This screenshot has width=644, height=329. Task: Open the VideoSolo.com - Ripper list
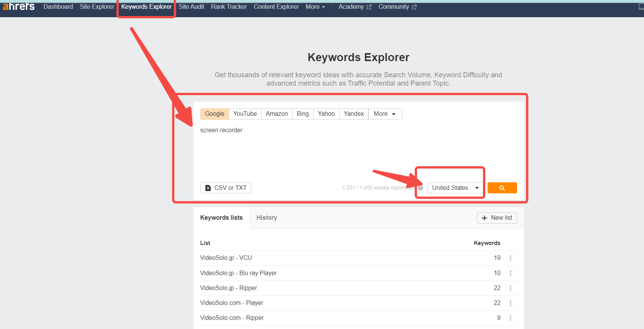[232, 318]
